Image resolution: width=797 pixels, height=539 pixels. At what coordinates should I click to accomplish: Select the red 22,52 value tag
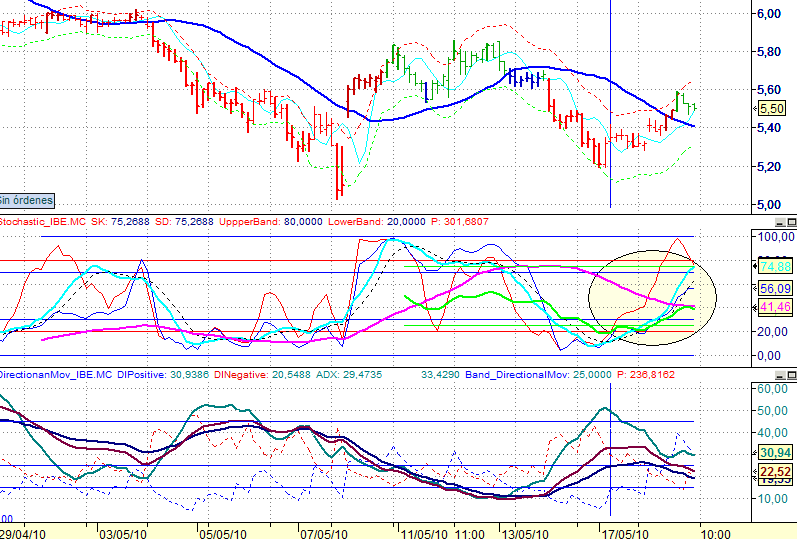775,472
